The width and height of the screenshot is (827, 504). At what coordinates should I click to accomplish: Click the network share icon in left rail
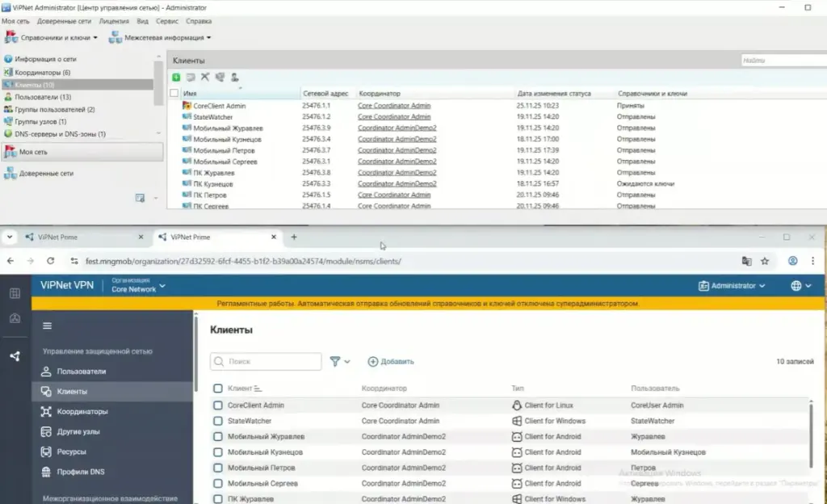[15, 356]
